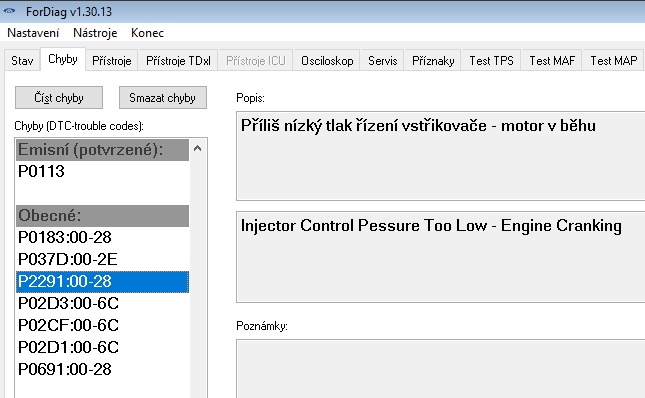
Task: Click inside the Poznámky notes field
Action: pyautogui.click(x=441, y=368)
